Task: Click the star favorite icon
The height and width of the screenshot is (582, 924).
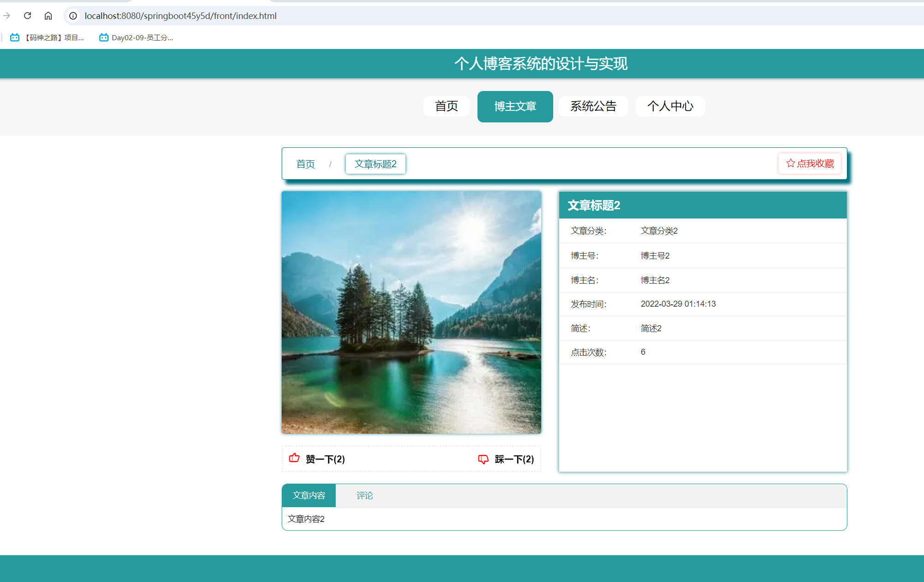Action: [x=791, y=163]
